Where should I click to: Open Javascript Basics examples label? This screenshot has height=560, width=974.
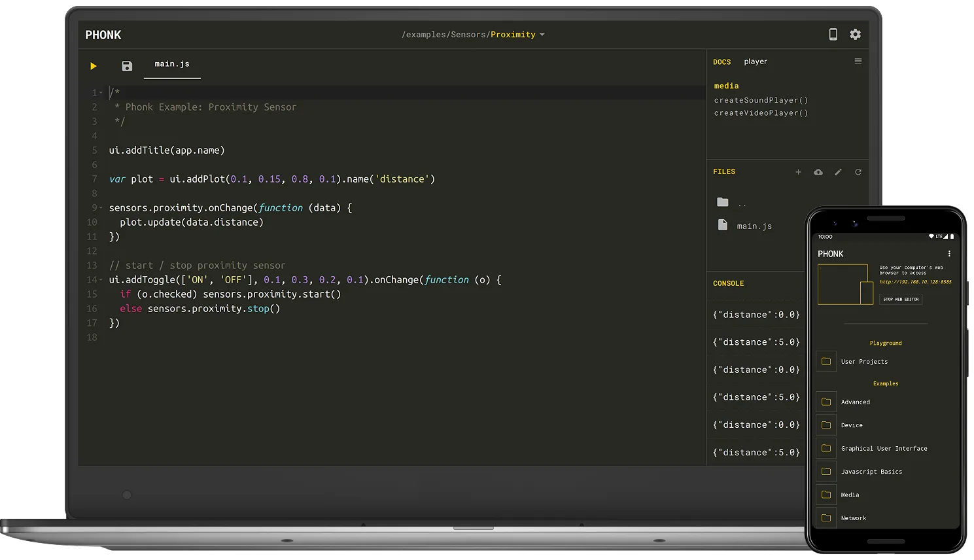point(871,472)
